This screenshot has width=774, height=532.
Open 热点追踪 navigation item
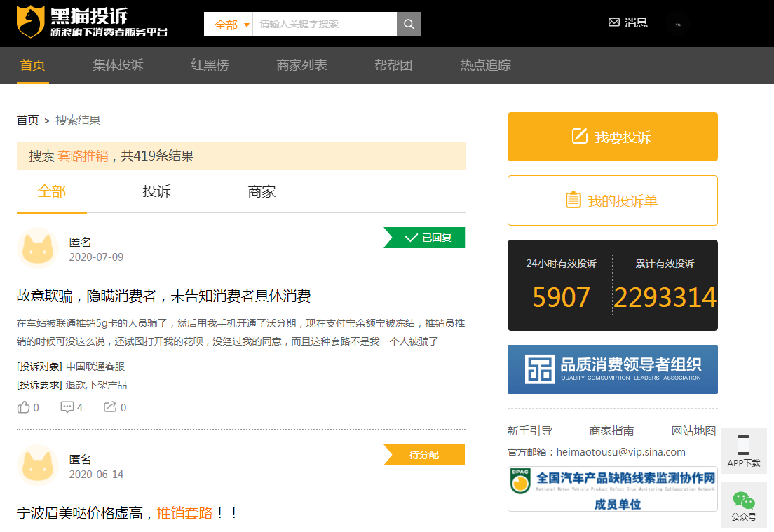485,65
